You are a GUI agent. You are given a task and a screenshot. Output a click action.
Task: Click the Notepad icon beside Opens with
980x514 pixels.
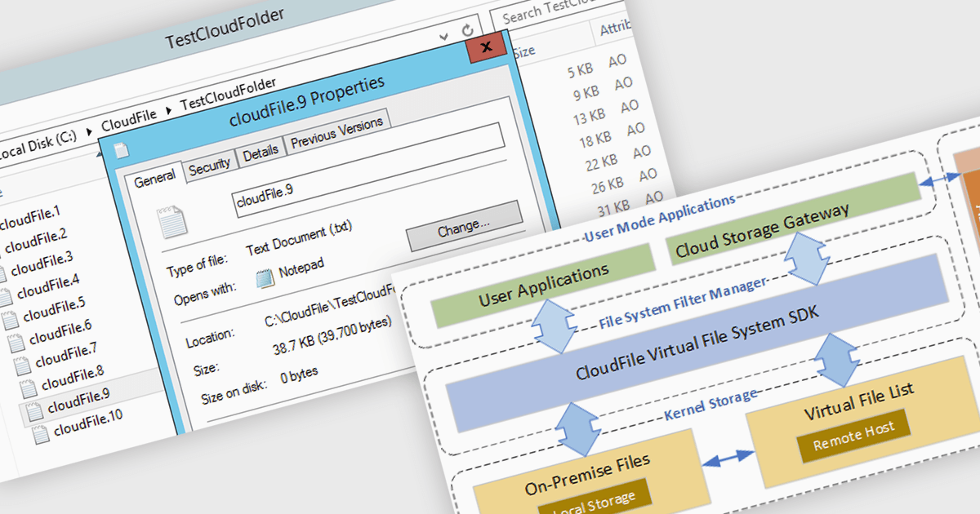(265, 279)
